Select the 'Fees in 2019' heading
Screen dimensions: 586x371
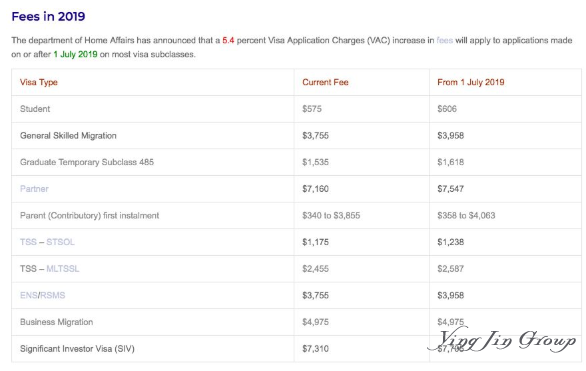48,16
